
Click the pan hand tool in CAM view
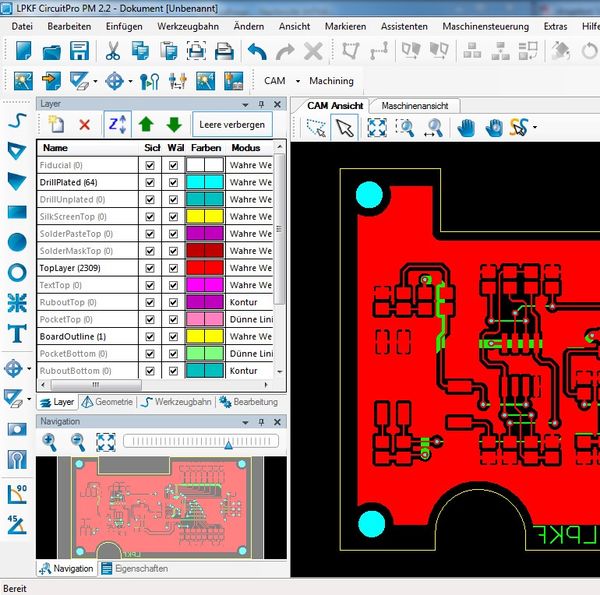coord(466,127)
